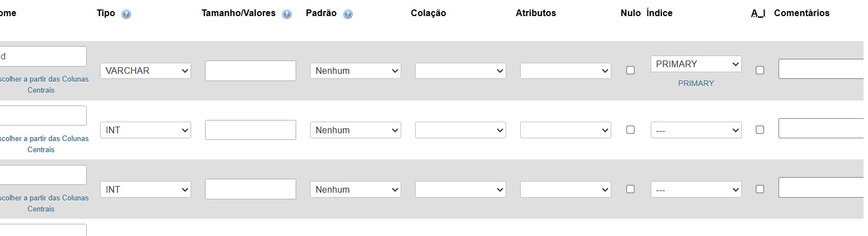Check Nulo checkbox in first row

pos(630,71)
